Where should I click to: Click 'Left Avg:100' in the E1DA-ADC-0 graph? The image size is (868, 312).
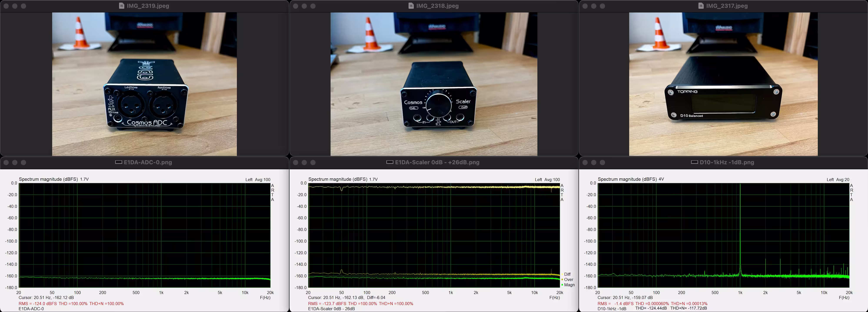click(x=258, y=180)
